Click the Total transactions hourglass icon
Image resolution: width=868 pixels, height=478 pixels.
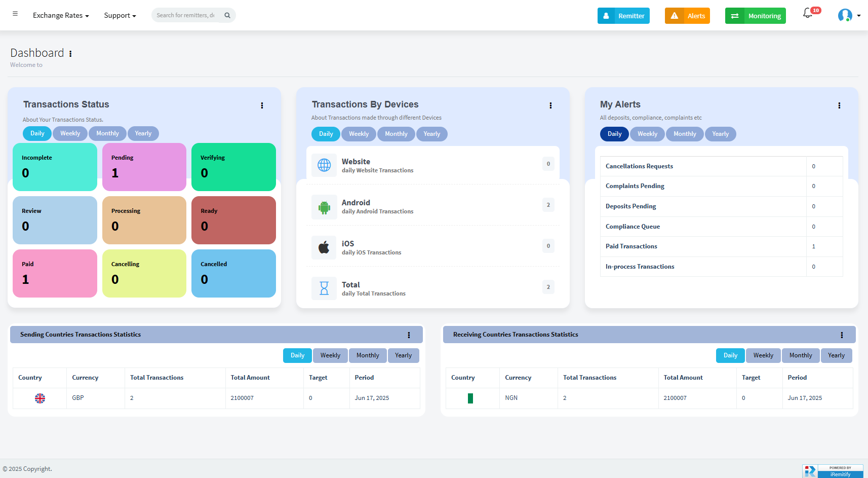pyautogui.click(x=324, y=288)
